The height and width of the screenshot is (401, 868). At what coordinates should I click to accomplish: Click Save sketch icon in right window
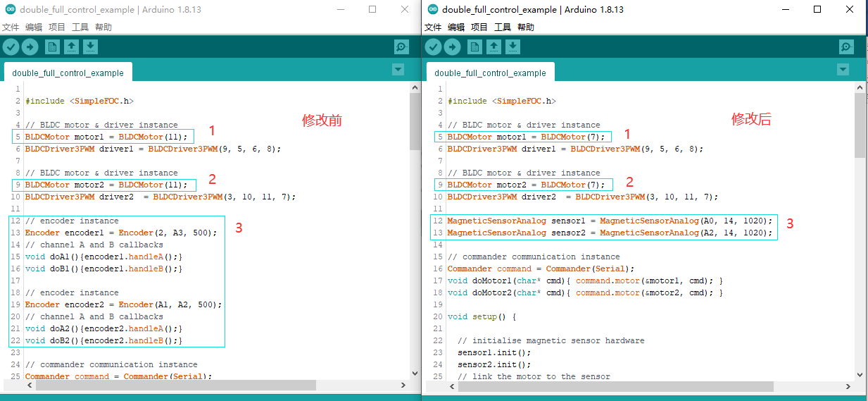(x=512, y=47)
